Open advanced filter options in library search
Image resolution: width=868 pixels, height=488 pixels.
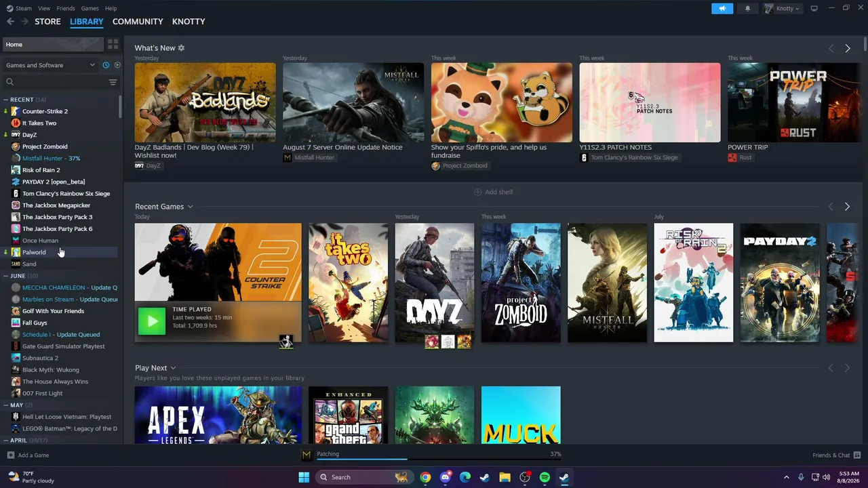113,82
